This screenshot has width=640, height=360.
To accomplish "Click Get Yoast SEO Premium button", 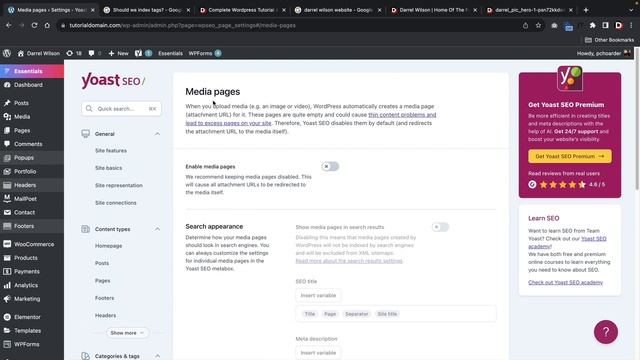I will click(570, 156).
